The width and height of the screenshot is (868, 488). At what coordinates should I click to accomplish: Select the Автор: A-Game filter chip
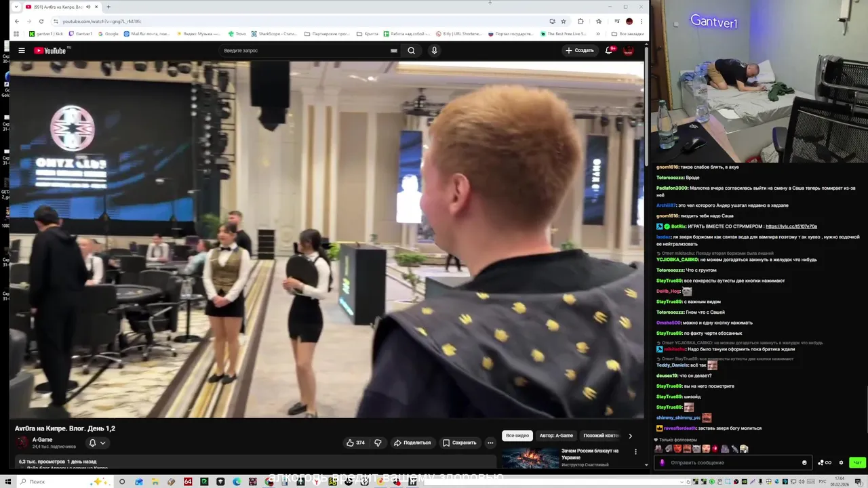556,436
